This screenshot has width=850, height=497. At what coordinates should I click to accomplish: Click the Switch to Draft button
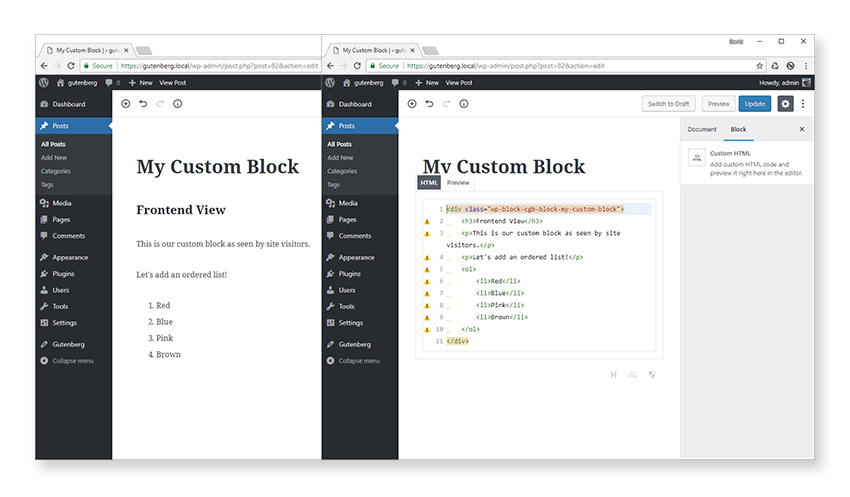669,104
